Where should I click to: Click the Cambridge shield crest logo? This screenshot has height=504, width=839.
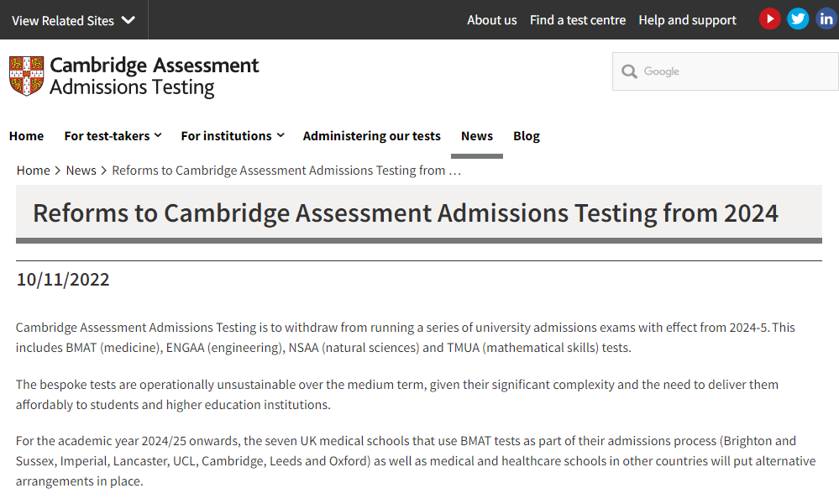pos(27,76)
